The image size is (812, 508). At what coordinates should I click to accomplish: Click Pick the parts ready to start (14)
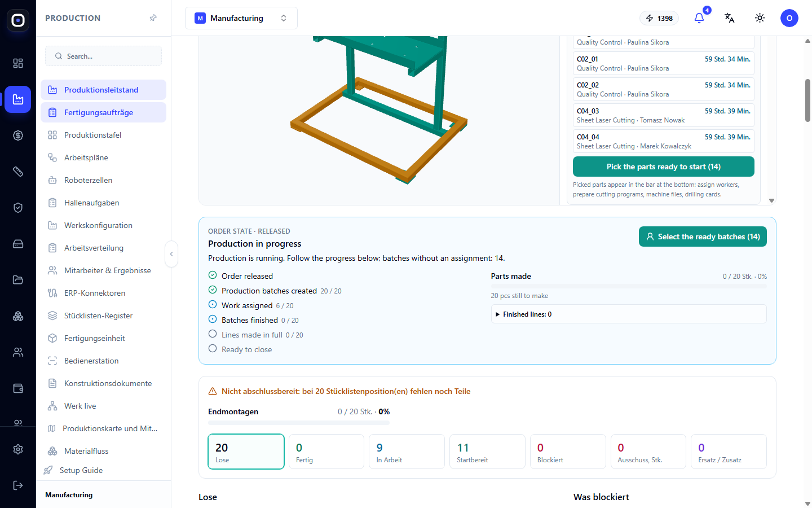tap(664, 167)
